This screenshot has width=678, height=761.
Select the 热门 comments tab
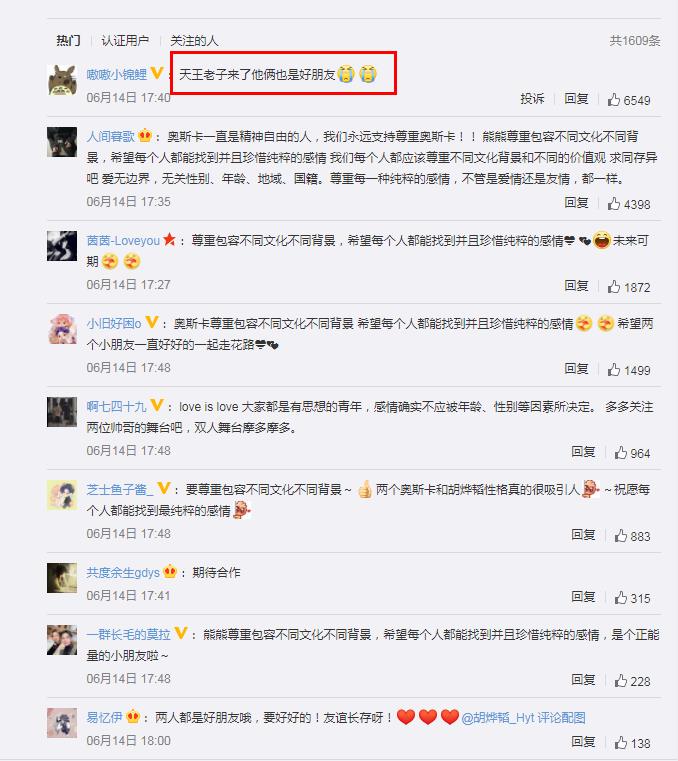point(68,40)
